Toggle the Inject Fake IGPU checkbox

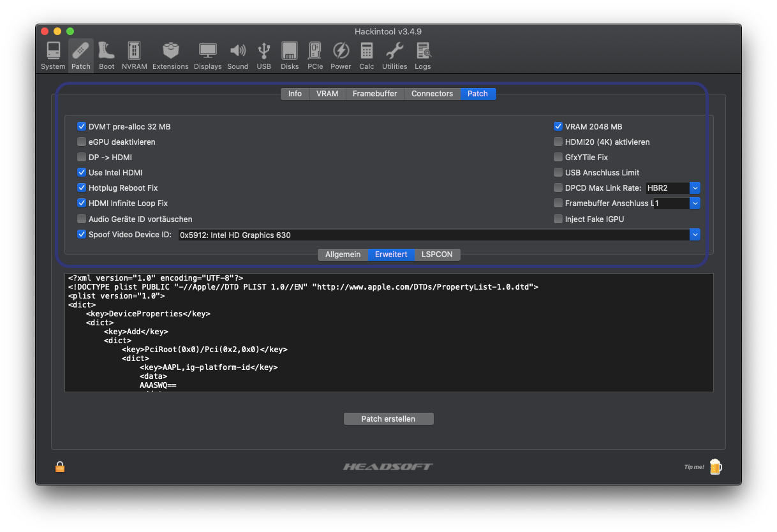click(x=558, y=219)
